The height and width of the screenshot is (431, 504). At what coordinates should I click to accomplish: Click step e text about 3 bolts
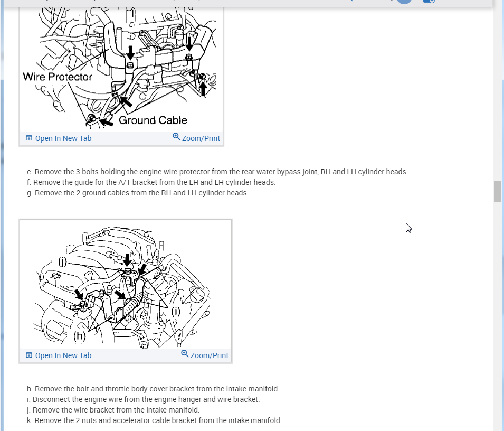tap(217, 172)
